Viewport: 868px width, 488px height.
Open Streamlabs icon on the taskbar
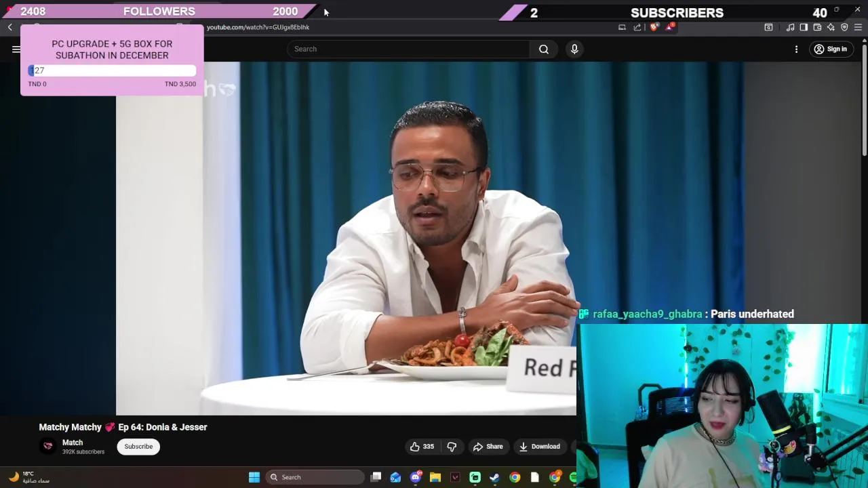(475, 477)
